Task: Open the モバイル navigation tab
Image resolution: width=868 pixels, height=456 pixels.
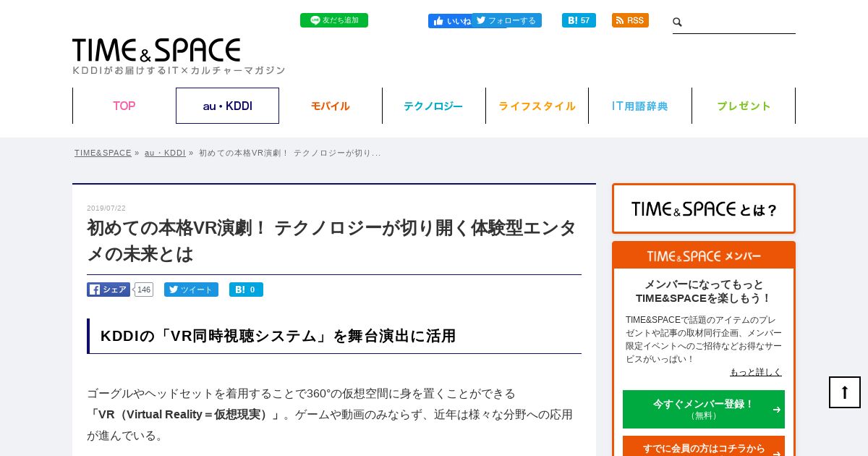Action: (331, 106)
